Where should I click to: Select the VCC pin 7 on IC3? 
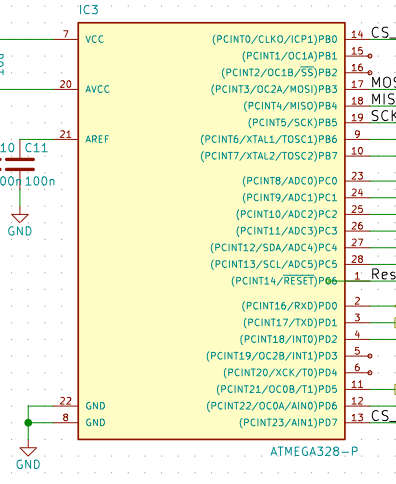(x=66, y=39)
